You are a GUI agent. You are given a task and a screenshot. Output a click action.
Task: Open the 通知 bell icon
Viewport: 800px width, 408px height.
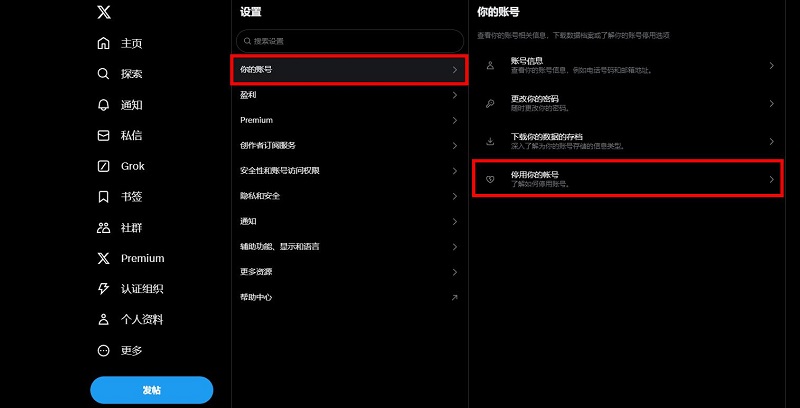104,105
